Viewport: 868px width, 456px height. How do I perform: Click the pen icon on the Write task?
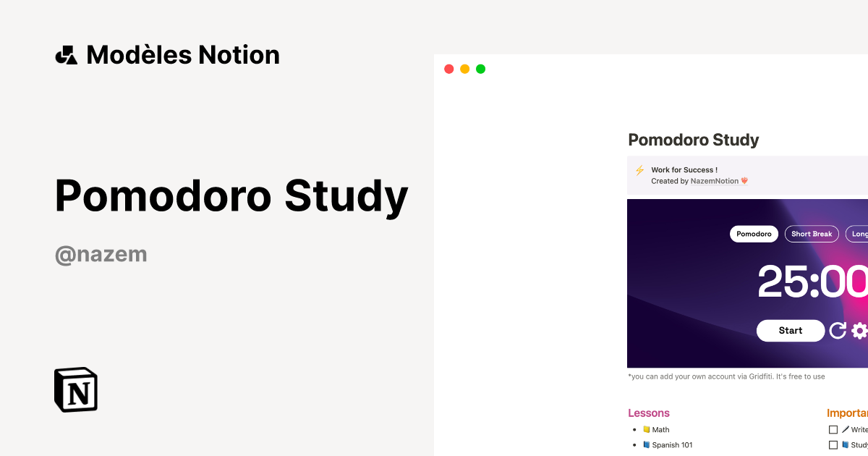point(846,428)
